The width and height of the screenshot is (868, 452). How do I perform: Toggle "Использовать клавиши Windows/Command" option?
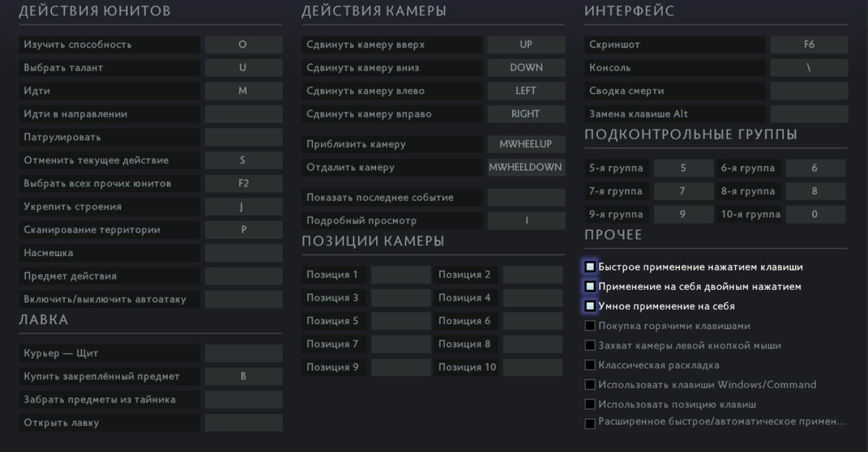click(x=590, y=385)
